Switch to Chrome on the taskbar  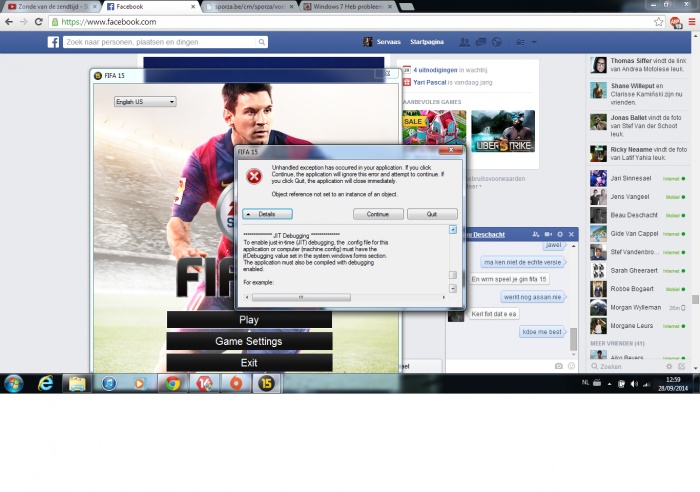click(x=172, y=384)
